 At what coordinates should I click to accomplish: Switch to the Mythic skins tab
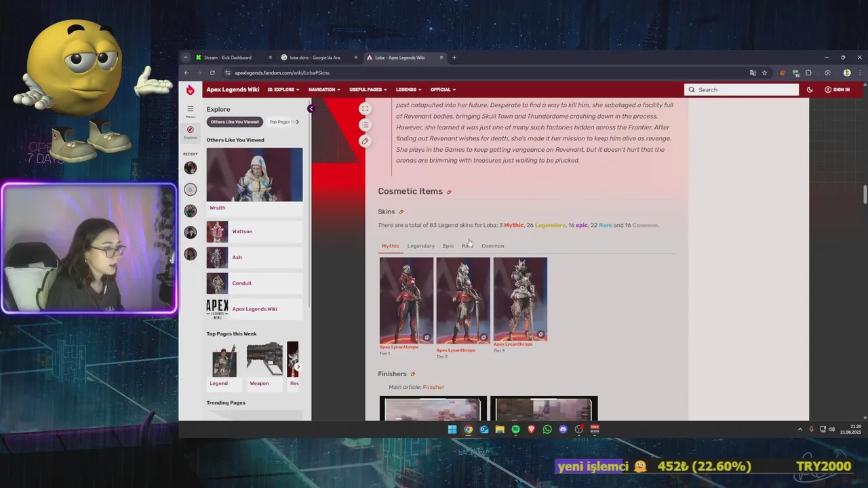point(391,246)
